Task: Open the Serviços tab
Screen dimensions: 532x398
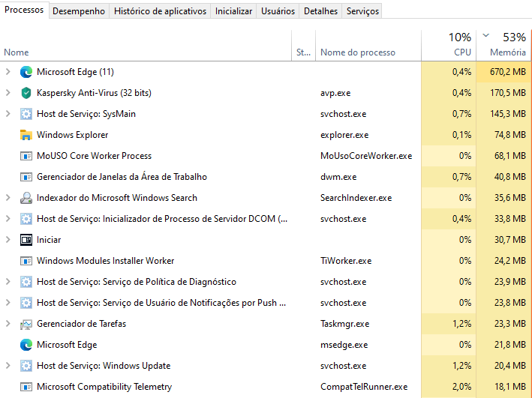Action: (x=362, y=11)
